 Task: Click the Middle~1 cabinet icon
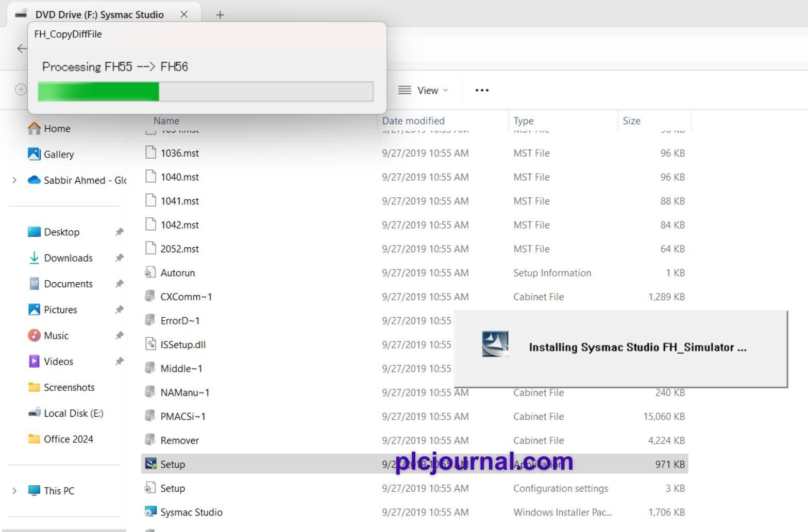click(x=150, y=368)
